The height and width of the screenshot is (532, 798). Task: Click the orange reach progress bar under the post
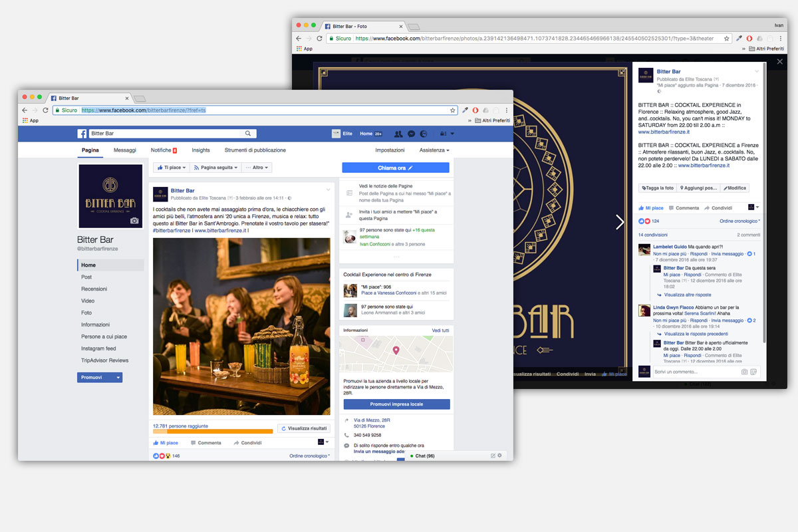coord(213,432)
